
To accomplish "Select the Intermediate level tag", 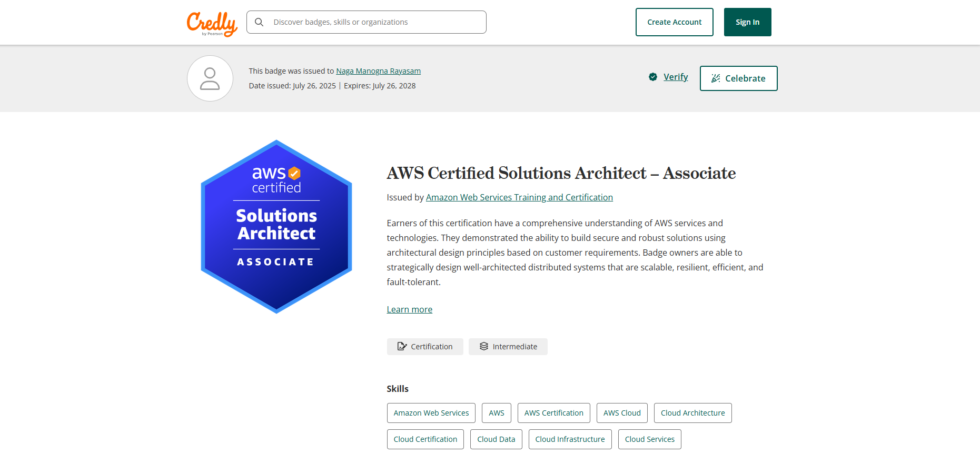I will tap(508, 347).
